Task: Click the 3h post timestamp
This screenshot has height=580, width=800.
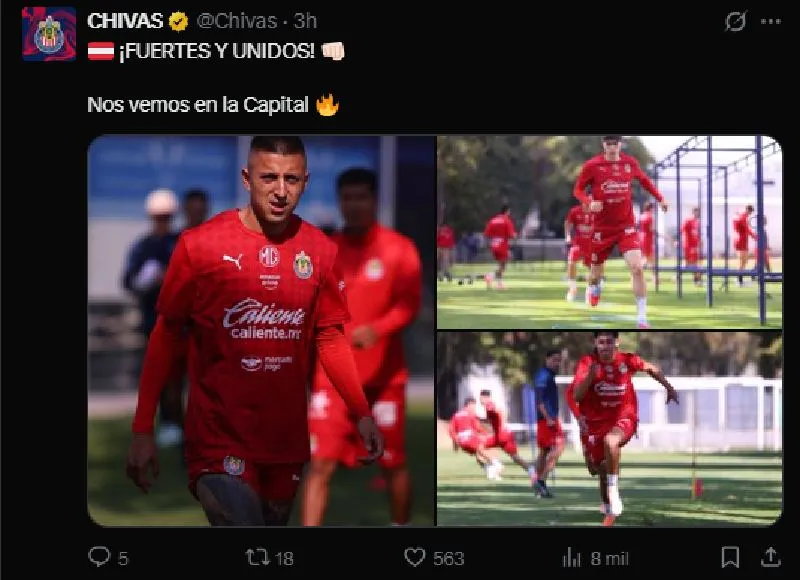Action: 305,21
